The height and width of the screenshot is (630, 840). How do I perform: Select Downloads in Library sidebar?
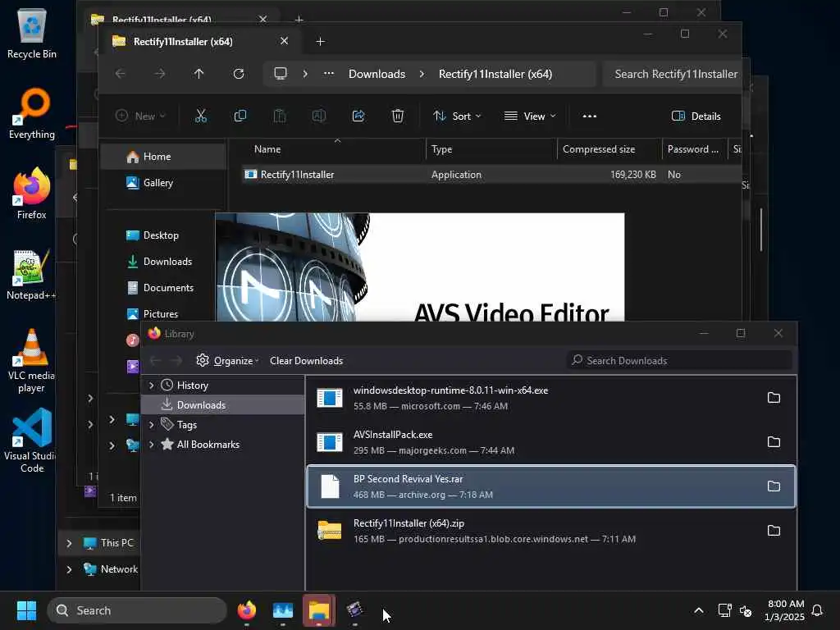(x=223, y=405)
